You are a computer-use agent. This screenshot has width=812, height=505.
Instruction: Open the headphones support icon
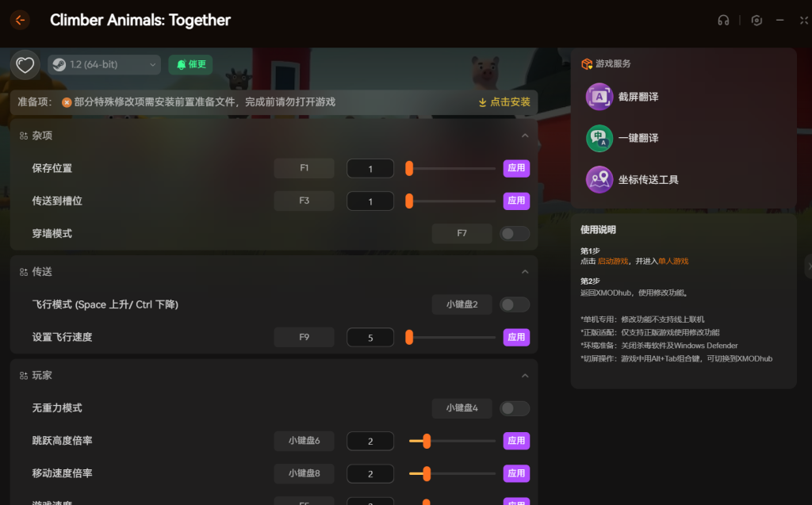(723, 20)
